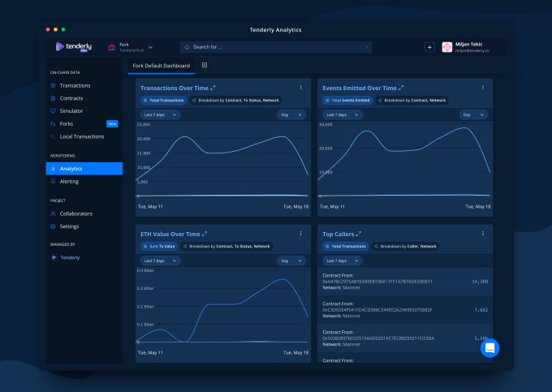The height and width of the screenshot is (392, 552).
Task: Click the Tenderly logo in header
Action: pos(74,47)
